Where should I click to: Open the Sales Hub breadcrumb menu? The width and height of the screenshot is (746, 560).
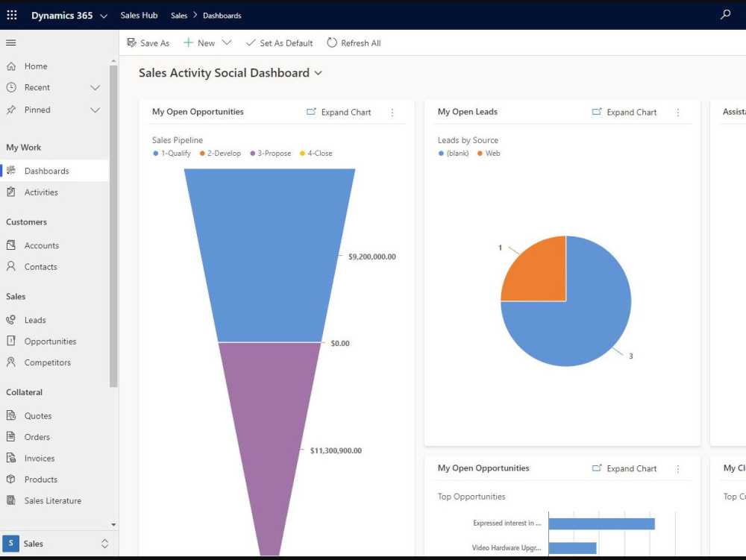[139, 15]
